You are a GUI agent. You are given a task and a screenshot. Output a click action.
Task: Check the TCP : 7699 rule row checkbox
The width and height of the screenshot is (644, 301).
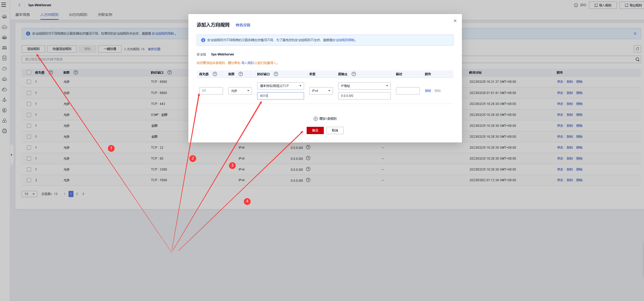coord(29,180)
